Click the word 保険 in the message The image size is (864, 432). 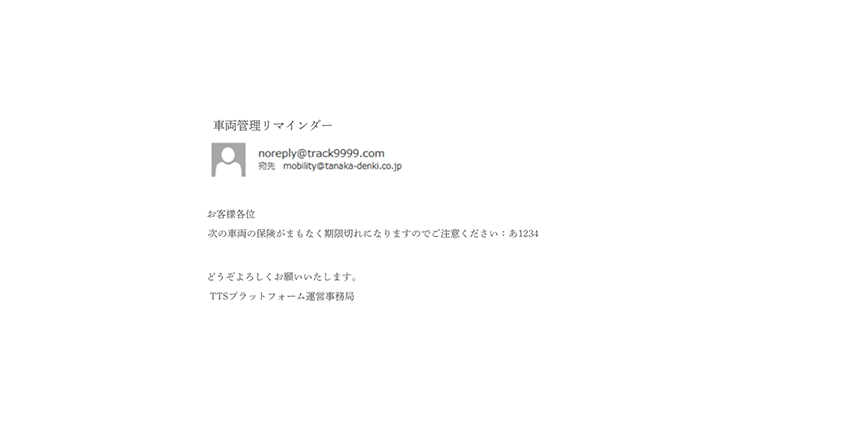coord(266,234)
